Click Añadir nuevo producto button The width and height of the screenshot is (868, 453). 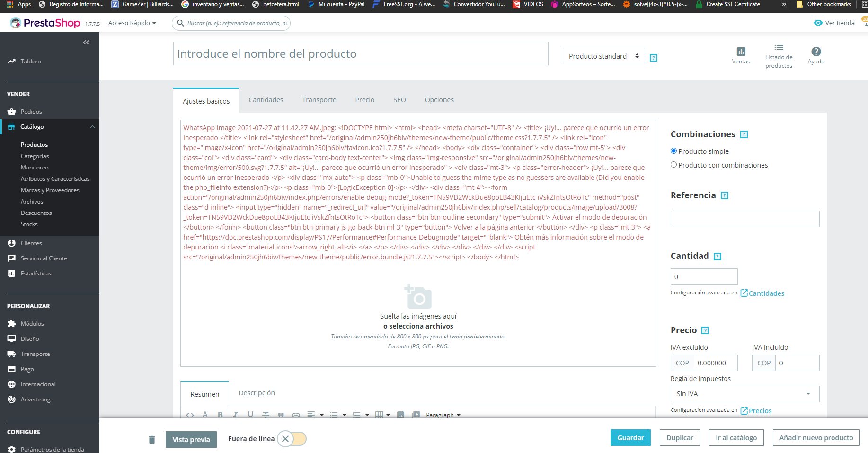coord(816,438)
